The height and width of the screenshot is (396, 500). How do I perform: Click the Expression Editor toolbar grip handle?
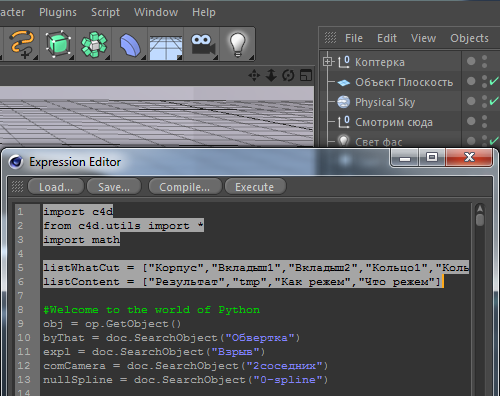point(18,186)
